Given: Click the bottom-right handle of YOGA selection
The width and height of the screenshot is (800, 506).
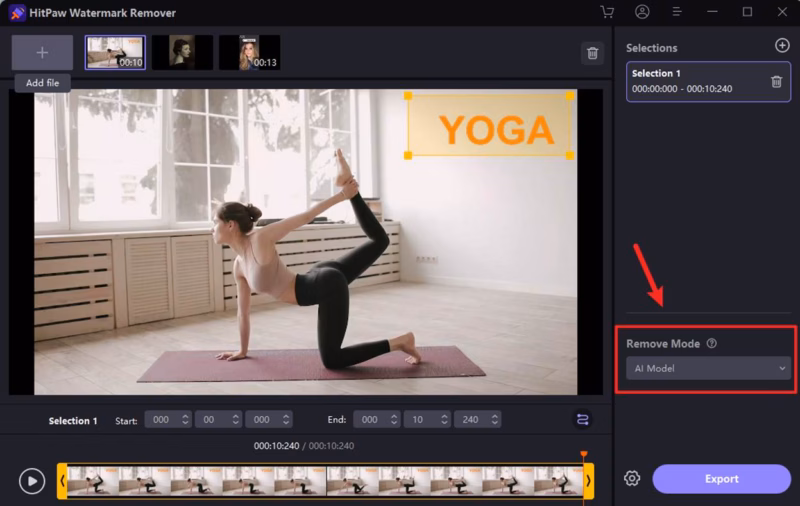Looking at the screenshot, I should (x=570, y=155).
